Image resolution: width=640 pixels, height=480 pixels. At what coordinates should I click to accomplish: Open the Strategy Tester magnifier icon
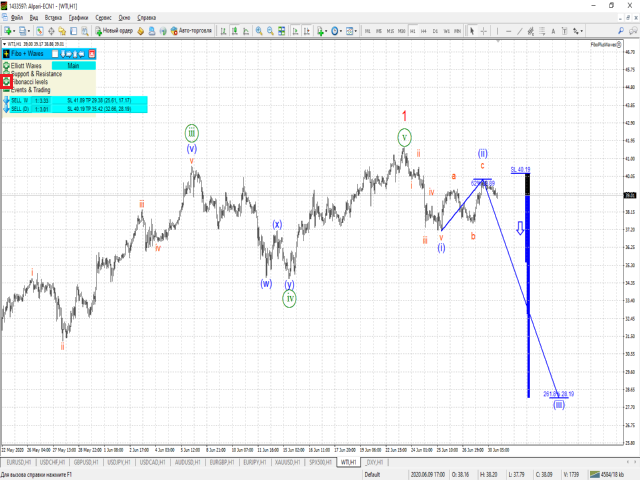[85, 31]
